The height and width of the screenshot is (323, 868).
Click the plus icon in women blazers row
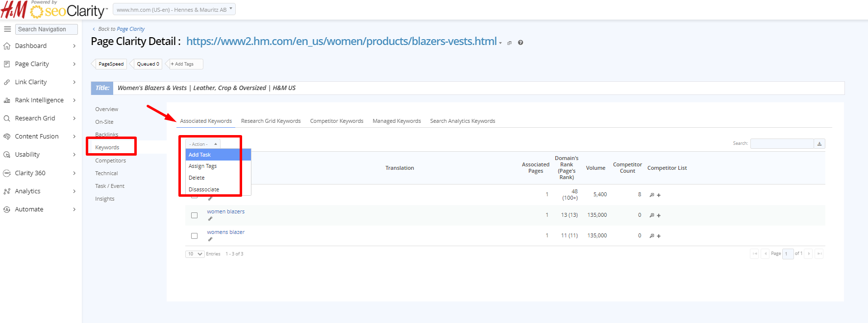659,216
